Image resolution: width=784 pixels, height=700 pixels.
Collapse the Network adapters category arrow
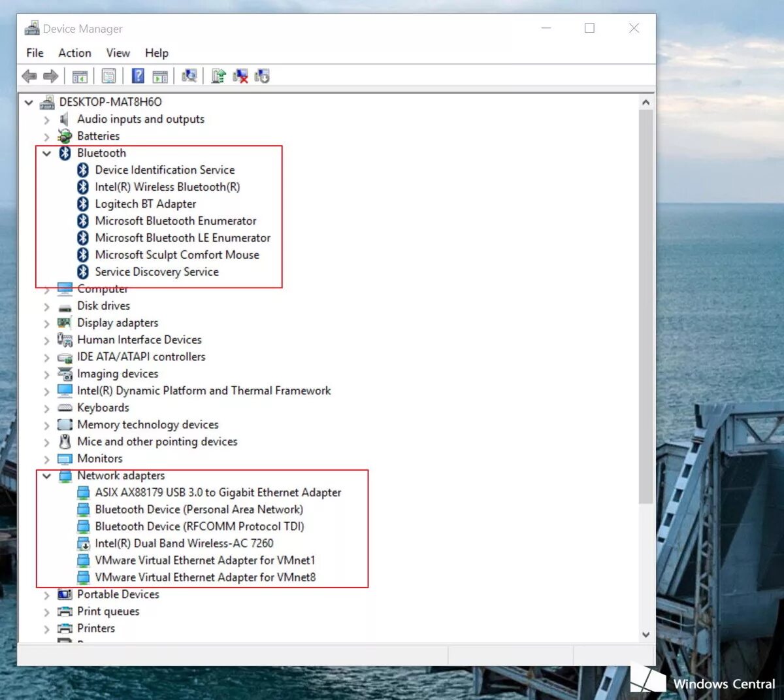[46, 476]
